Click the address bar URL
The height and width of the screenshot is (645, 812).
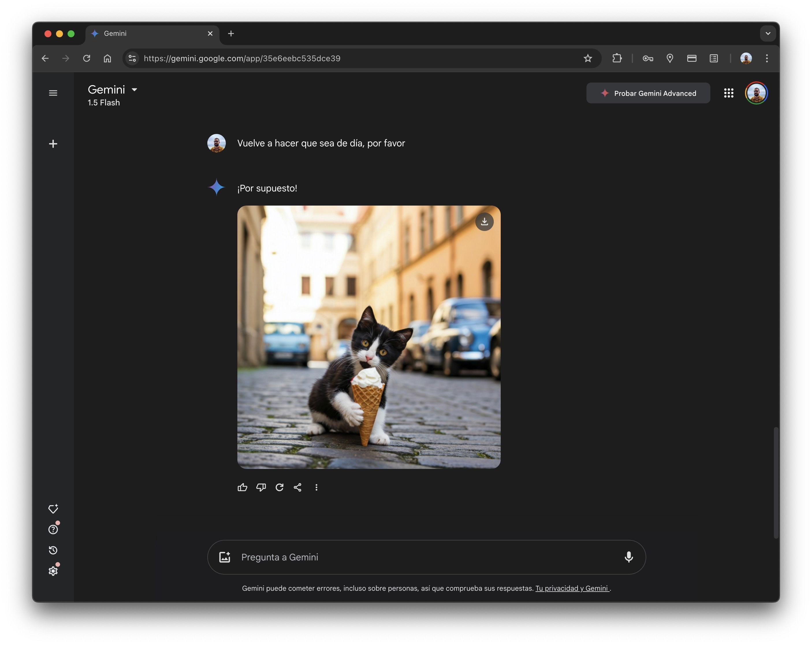242,58
